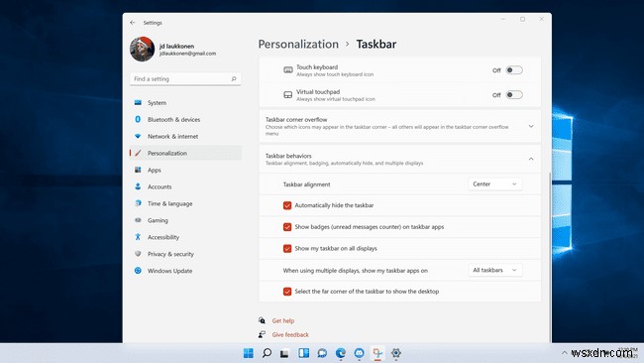Open Windows Update page
The height and width of the screenshot is (363, 644).
[x=185, y=271]
